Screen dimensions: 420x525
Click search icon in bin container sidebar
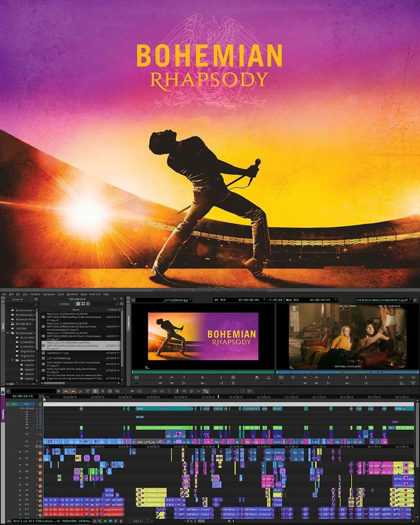coord(36,304)
